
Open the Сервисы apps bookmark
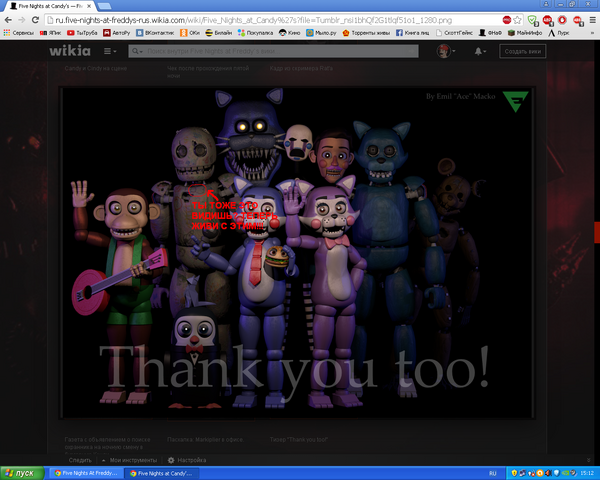pyautogui.click(x=19, y=33)
